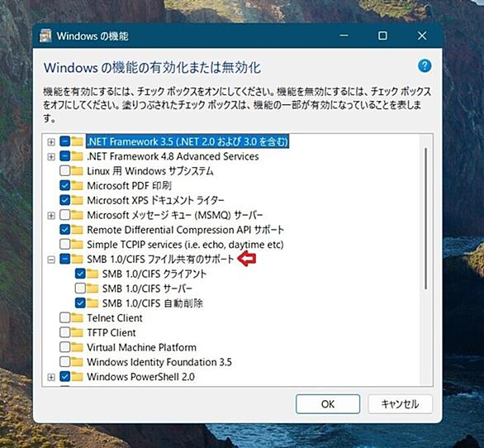Click the blue help question mark icon
This screenshot has width=484, height=448.
425,66
